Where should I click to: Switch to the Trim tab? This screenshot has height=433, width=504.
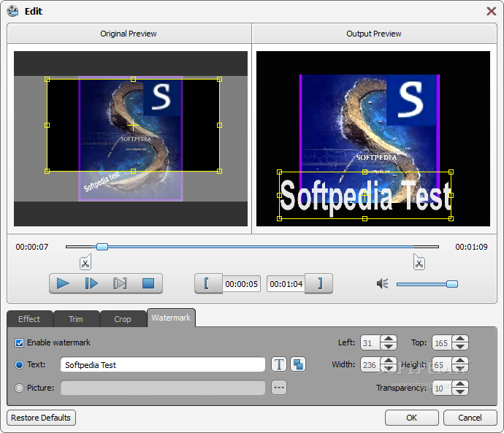(x=76, y=319)
